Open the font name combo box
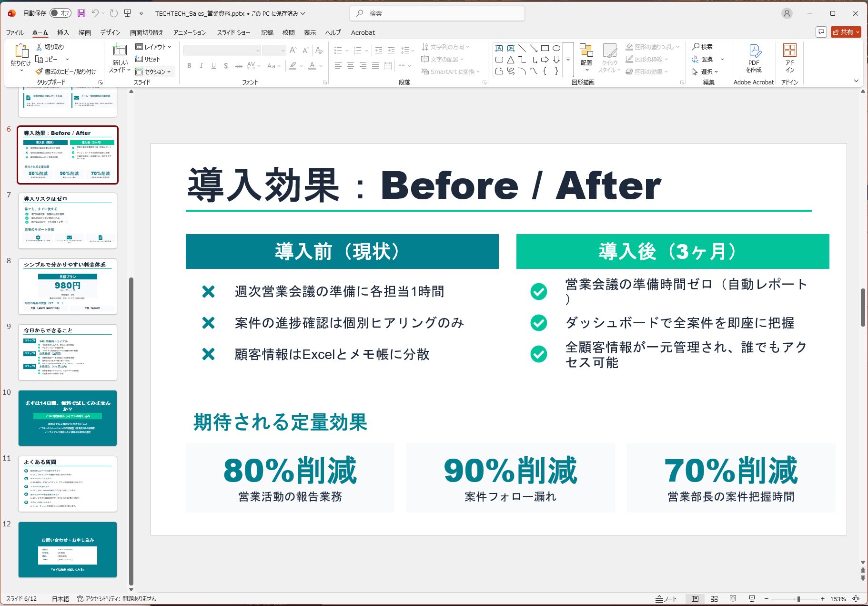Image resolution: width=868 pixels, height=606 pixels. pyautogui.click(x=222, y=50)
